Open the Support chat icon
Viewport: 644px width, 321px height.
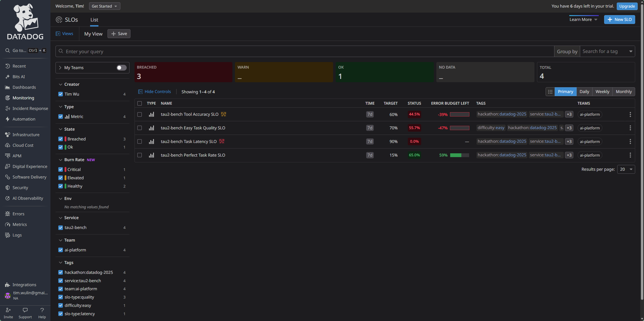[x=25, y=310]
